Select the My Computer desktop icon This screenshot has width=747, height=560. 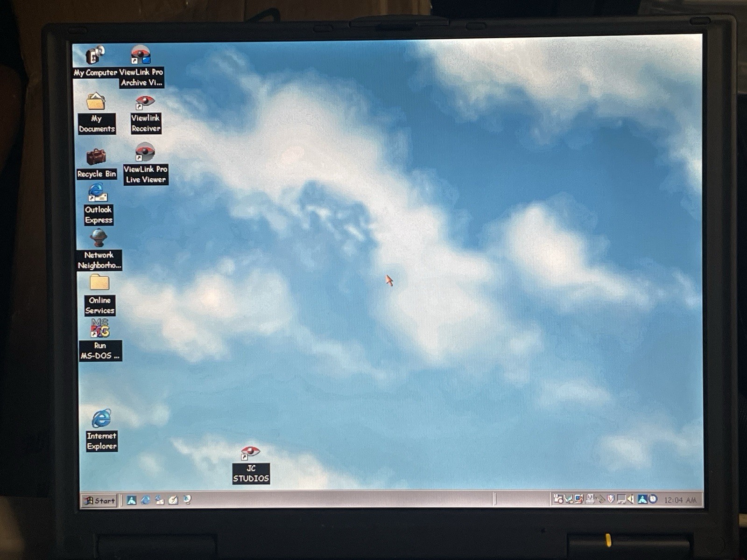tap(95, 55)
